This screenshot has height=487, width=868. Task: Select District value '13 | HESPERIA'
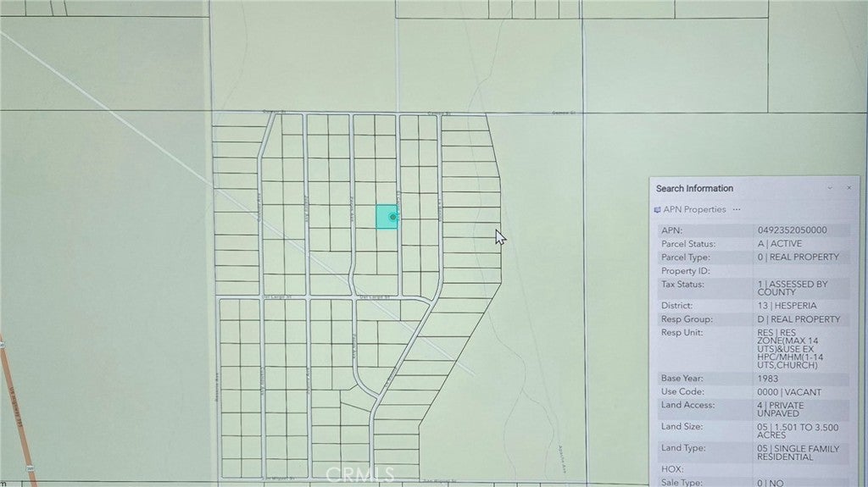click(x=787, y=306)
